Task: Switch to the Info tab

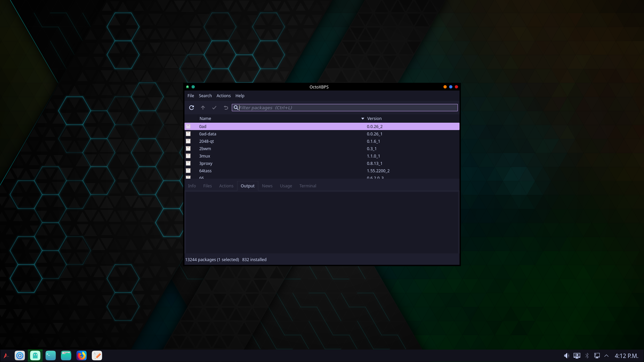Action: click(x=192, y=186)
